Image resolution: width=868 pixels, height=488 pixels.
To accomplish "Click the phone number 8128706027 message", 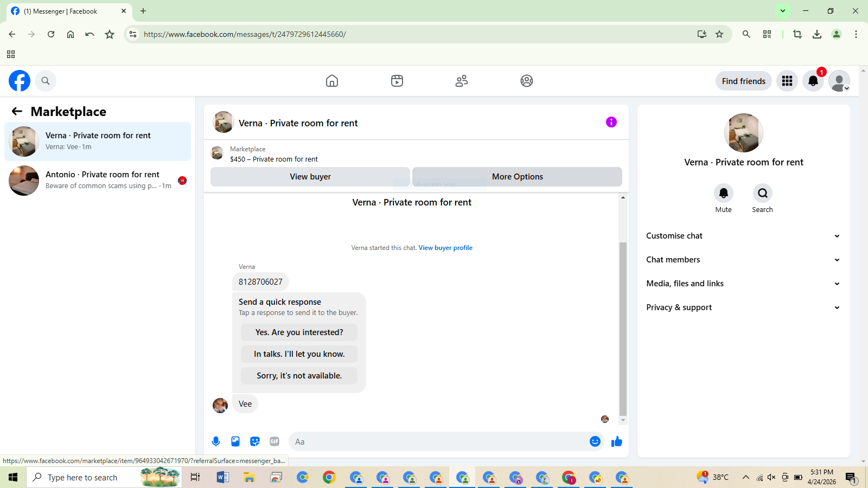I will (x=260, y=282).
